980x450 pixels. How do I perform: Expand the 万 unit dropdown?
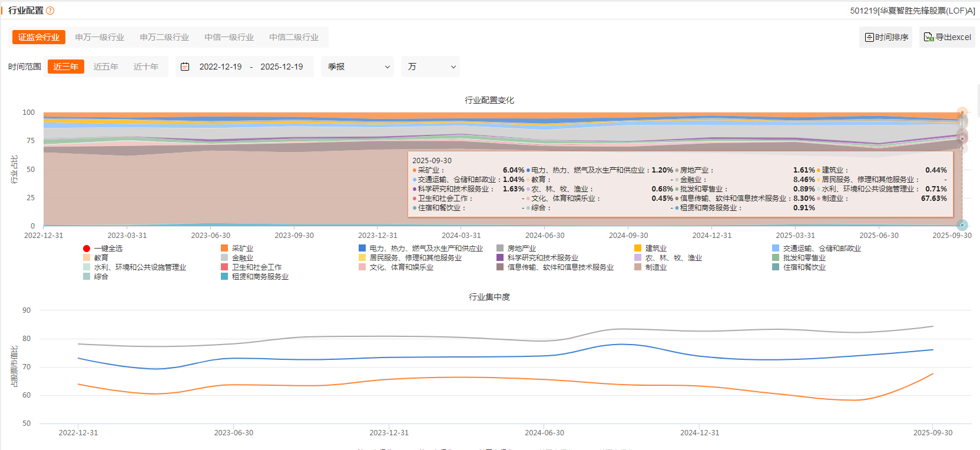[x=431, y=67]
